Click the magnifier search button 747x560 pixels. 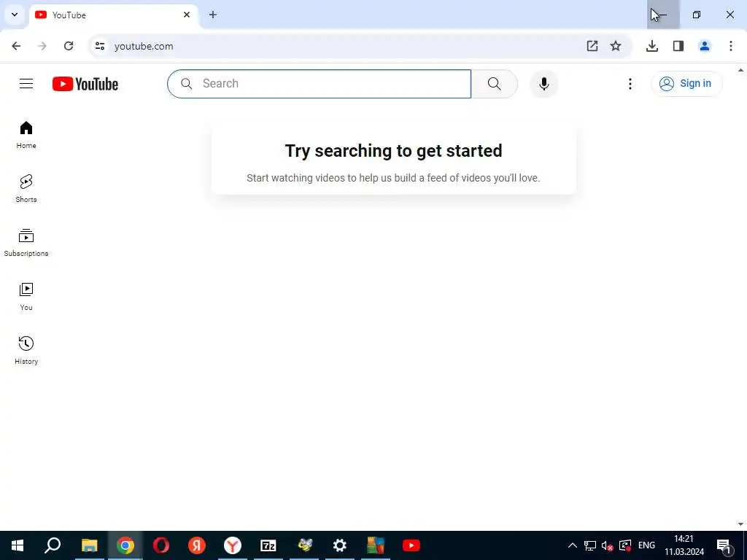pyautogui.click(x=494, y=84)
